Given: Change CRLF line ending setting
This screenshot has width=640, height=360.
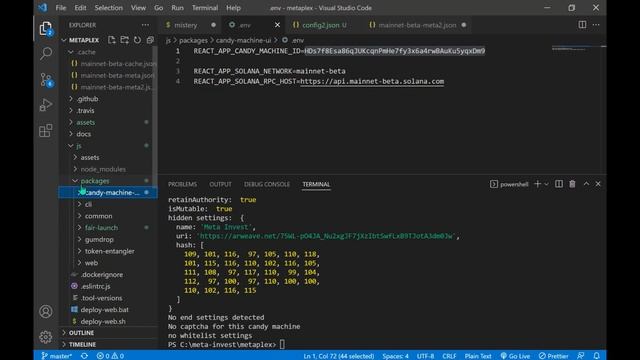Looking at the screenshot, I should pyautogui.click(x=449, y=356).
